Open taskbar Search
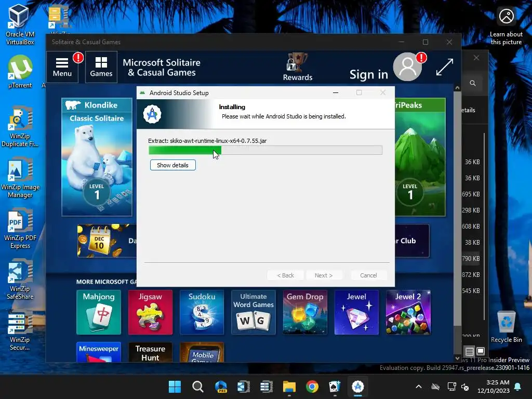This screenshot has width=532, height=399. coord(198,387)
